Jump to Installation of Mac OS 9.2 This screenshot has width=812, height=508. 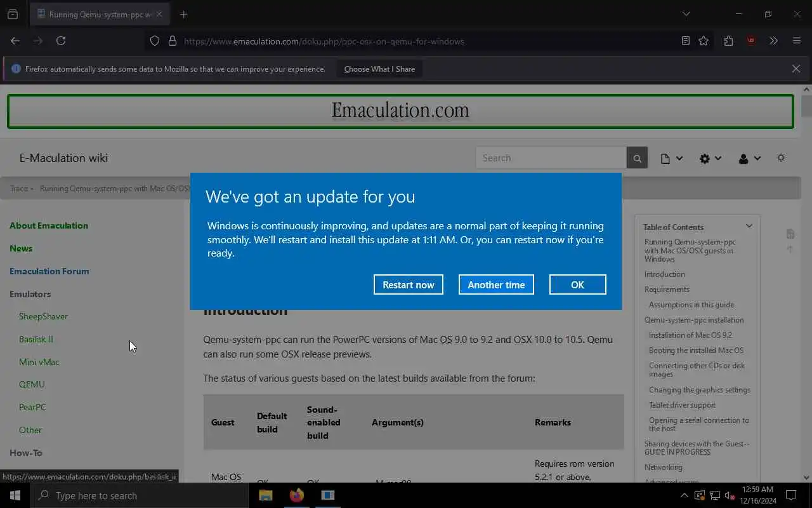(690, 335)
